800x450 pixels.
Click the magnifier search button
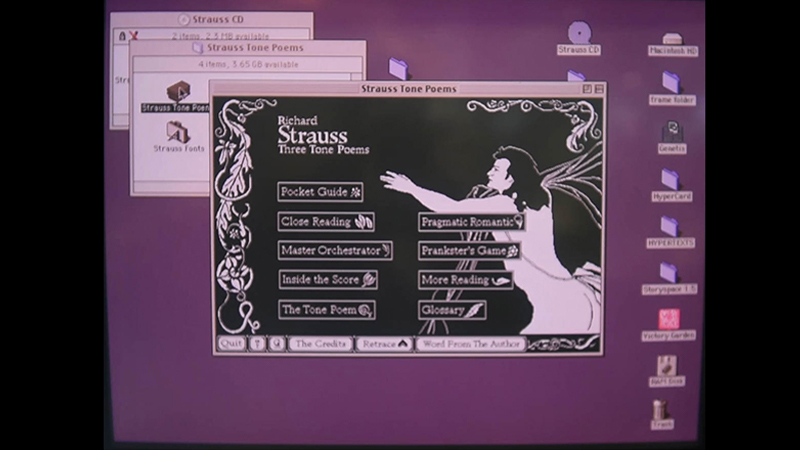(277, 344)
